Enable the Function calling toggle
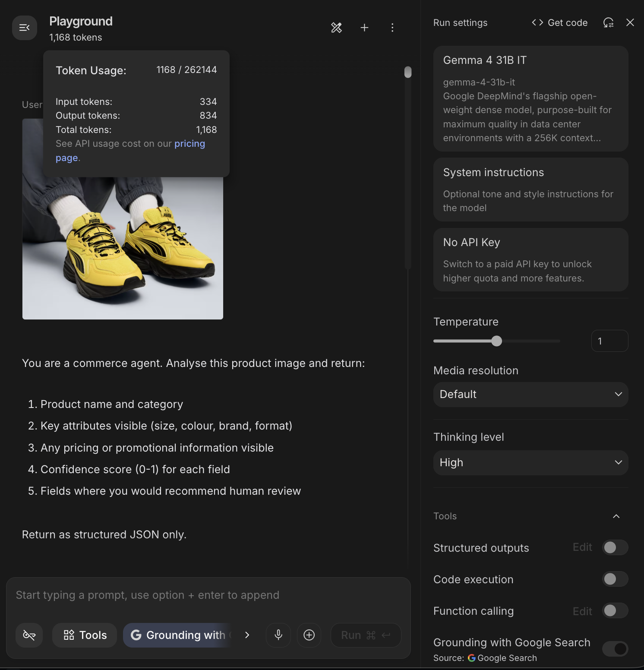Viewport: 644px width, 670px height. [x=615, y=610]
